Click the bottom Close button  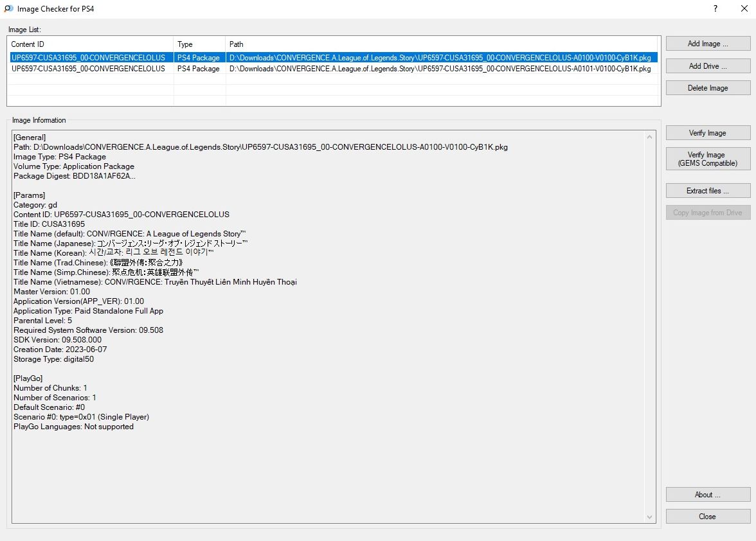[x=708, y=517]
